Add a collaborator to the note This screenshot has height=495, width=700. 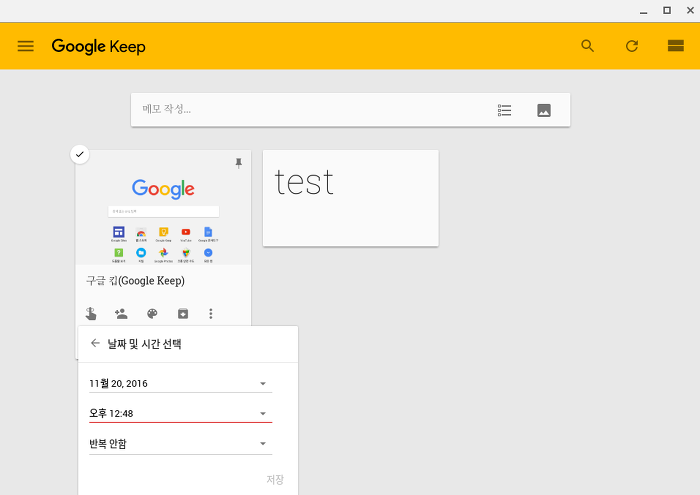pyautogui.click(x=121, y=313)
